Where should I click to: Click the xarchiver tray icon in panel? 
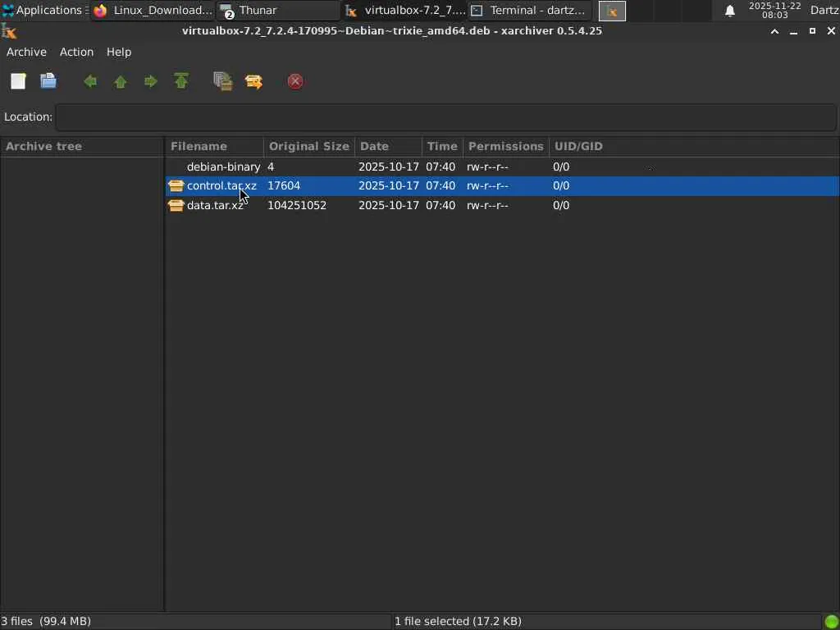tap(612, 11)
